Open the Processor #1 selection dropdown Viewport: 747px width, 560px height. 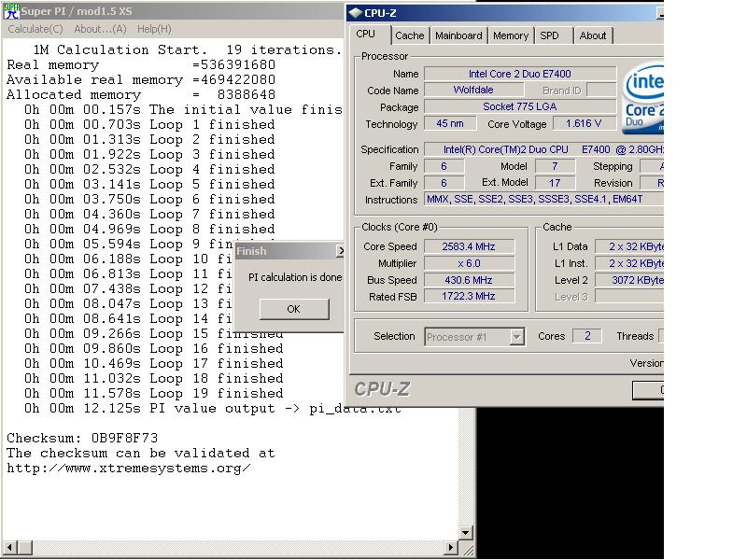tap(474, 337)
